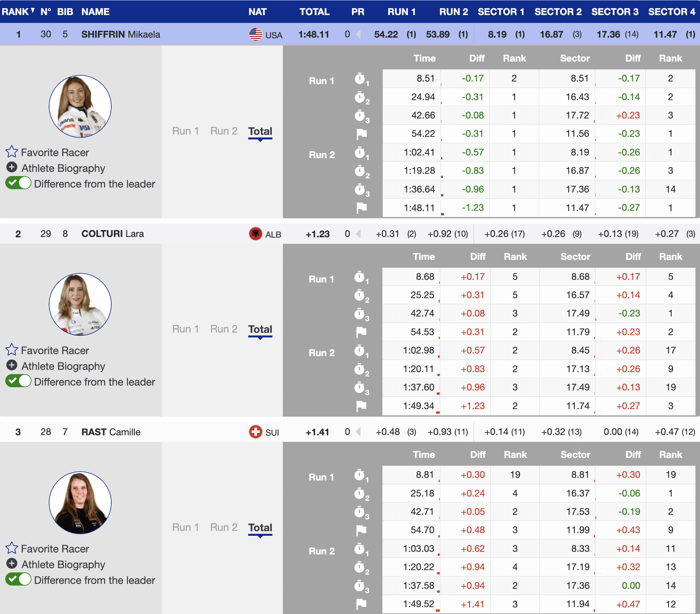Click the USA flag icon
The image size is (700, 614).
click(255, 35)
